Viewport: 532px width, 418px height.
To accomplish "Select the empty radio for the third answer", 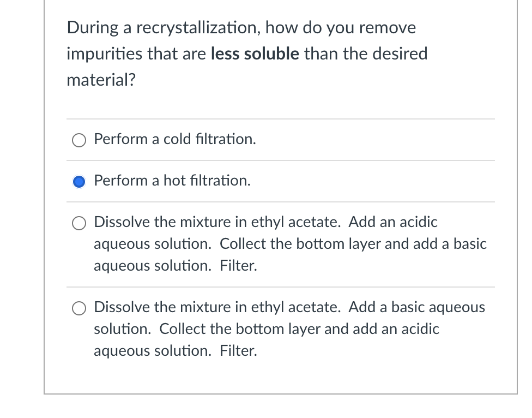I will click(x=78, y=223).
